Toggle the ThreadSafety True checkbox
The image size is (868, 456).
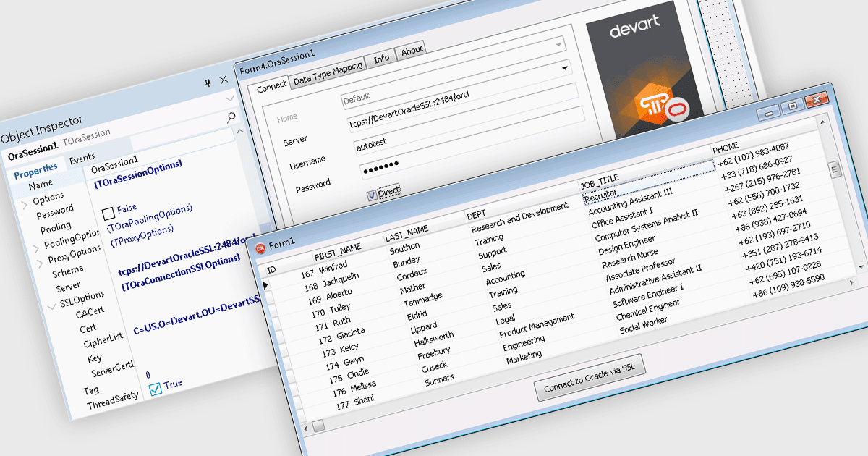[x=156, y=389]
